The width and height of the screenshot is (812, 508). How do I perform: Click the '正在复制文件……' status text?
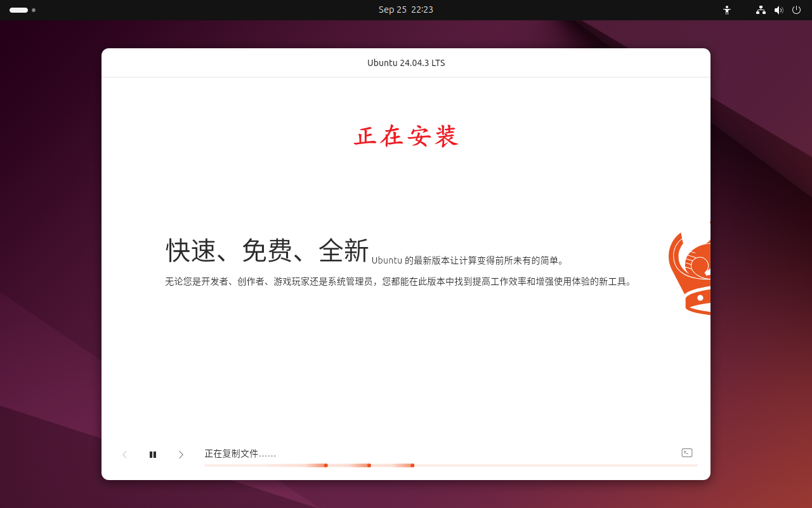240,453
